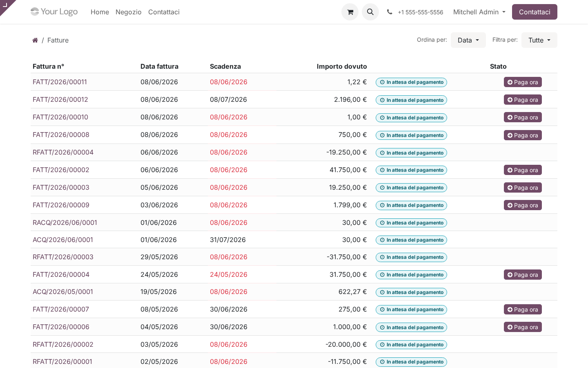
Task: Click Importo dovuto column header
Action: 342,66
